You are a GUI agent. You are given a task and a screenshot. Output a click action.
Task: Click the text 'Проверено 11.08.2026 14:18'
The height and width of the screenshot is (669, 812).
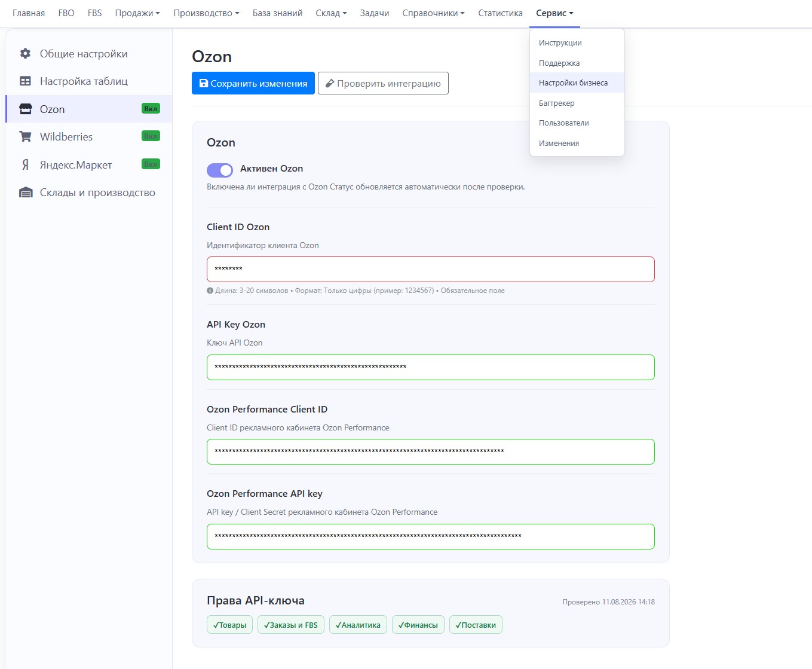608,602
